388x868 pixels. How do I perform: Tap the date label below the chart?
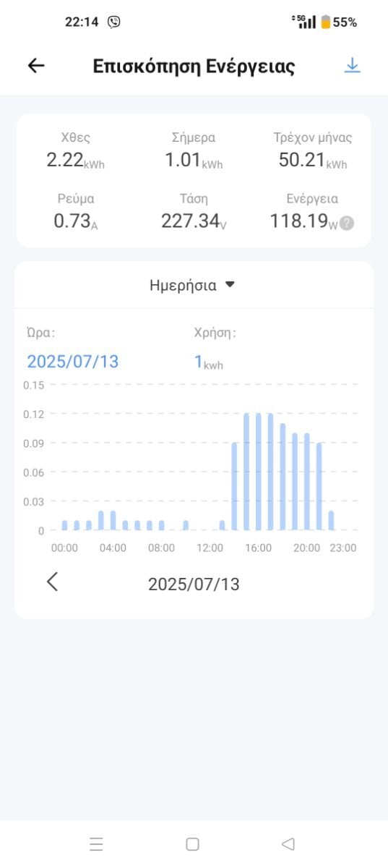[194, 584]
